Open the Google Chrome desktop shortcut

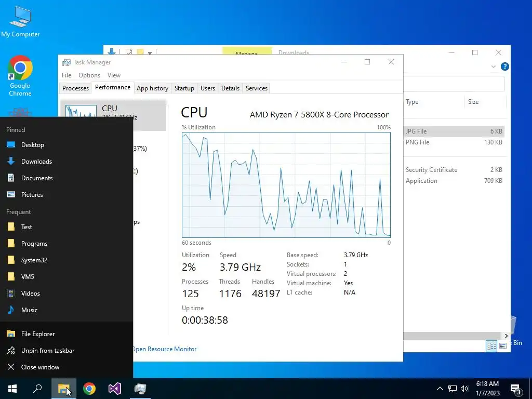20,76
